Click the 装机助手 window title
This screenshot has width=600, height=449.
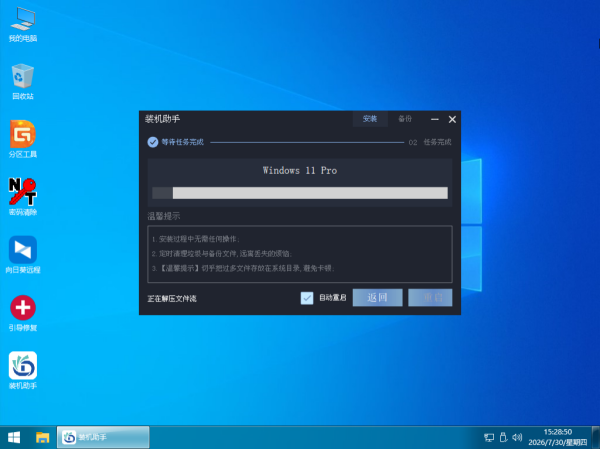pos(162,119)
